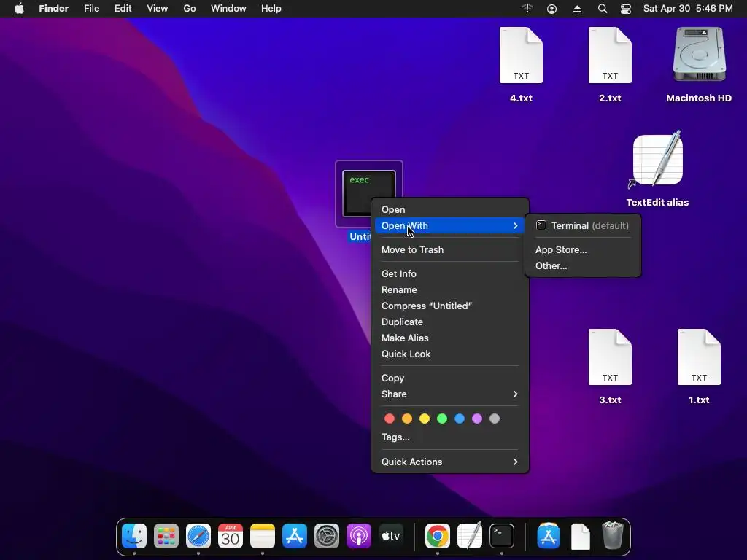The image size is (747, 560).
Task: Choose Open in the context menu
Action: 449,209
